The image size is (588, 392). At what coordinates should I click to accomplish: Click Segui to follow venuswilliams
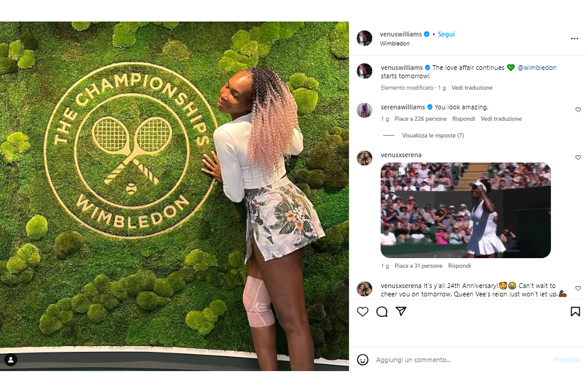point(446,34)
